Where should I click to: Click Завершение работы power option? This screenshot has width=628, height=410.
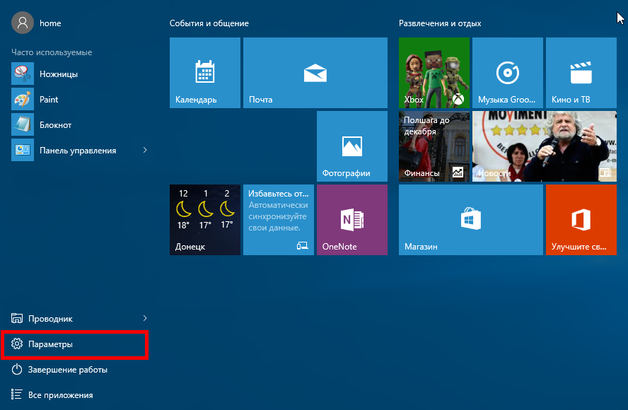pyautogui.click(x=75, y=370)
